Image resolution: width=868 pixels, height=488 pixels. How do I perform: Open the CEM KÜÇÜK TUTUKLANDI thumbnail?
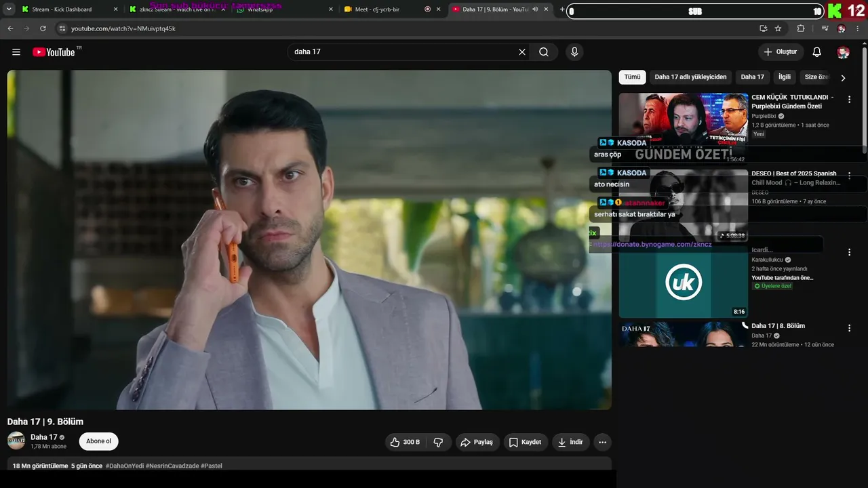(684, 129)
